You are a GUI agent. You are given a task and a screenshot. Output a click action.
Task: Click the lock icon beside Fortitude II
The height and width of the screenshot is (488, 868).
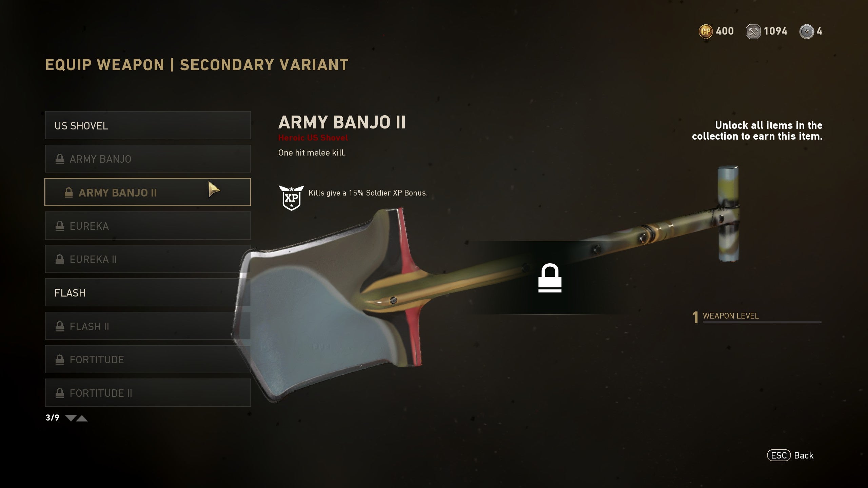(x=60, y=393)
